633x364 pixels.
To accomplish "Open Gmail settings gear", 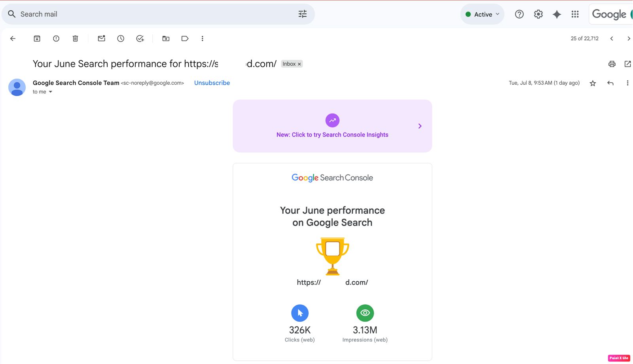I will pos(538,14).
